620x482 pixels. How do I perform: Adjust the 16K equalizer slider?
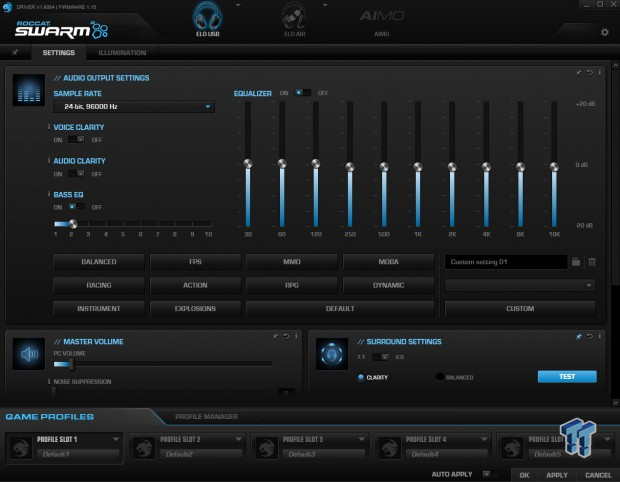554,167
